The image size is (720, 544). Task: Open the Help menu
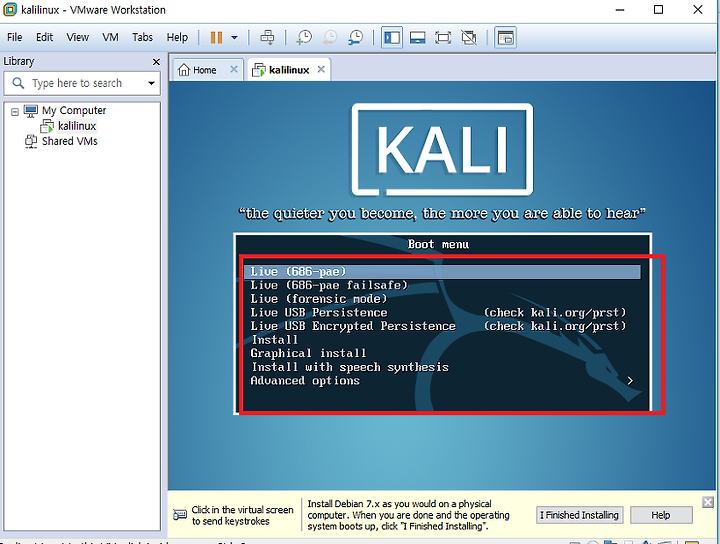pos(177,37)
